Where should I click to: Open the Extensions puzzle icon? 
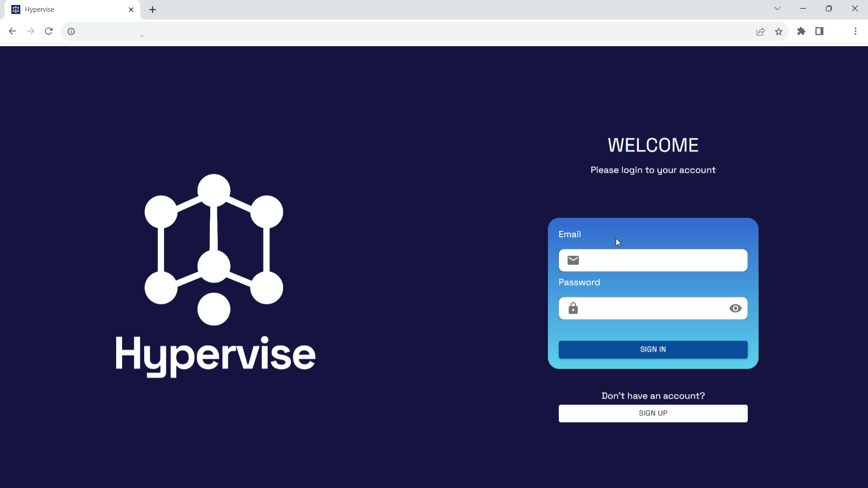[x=801, y=31]
